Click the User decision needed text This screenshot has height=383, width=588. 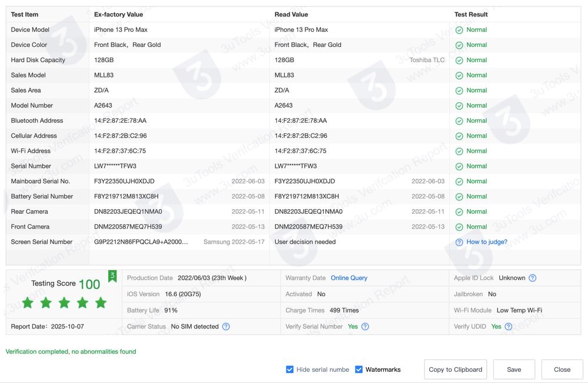[305, 242]
